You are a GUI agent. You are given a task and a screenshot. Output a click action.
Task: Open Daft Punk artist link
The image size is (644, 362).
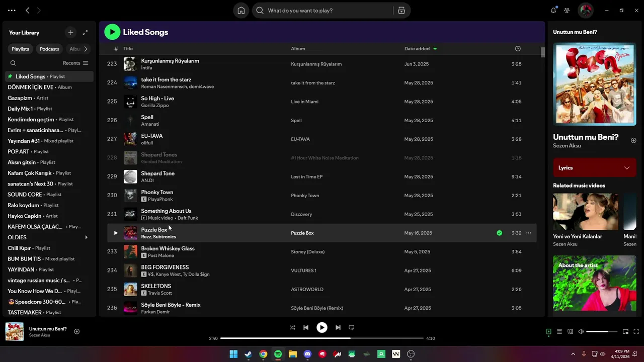[188, 218]
